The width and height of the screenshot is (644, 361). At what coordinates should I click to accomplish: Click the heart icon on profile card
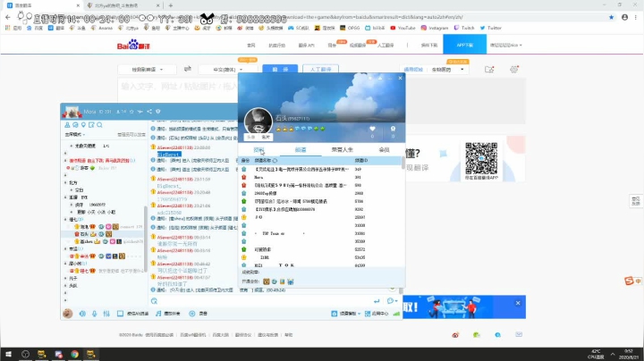[x=372, y=129]
